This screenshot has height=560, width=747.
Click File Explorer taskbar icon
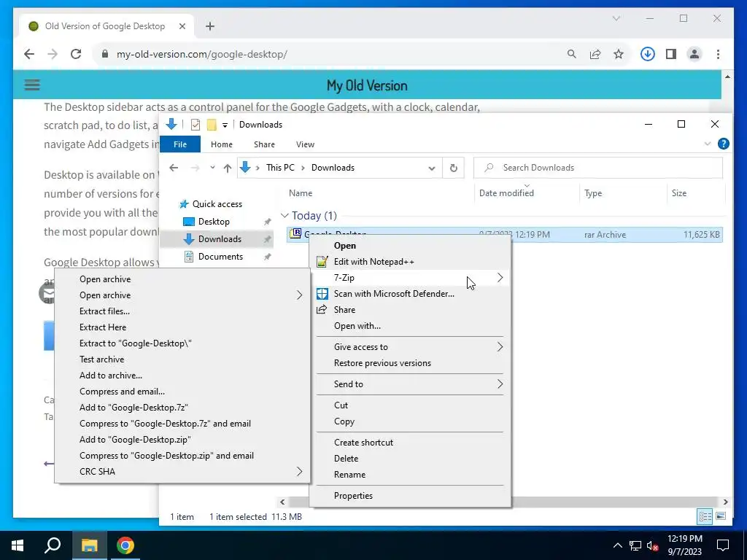[89, 545]
